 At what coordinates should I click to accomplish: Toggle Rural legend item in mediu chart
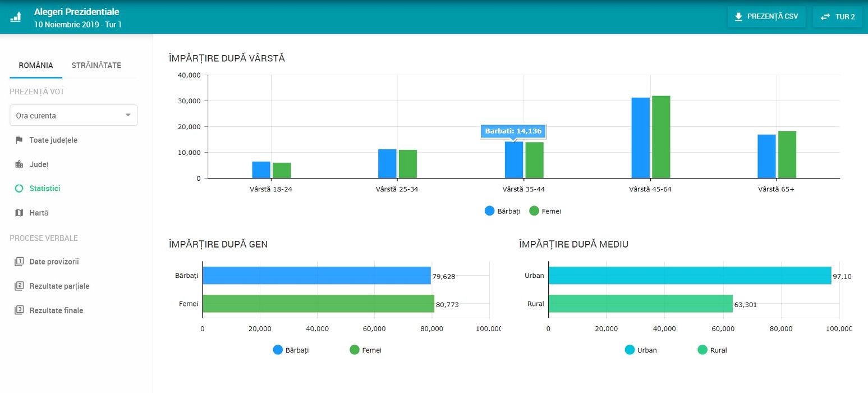pyautogui.click(x=712, y=350)
